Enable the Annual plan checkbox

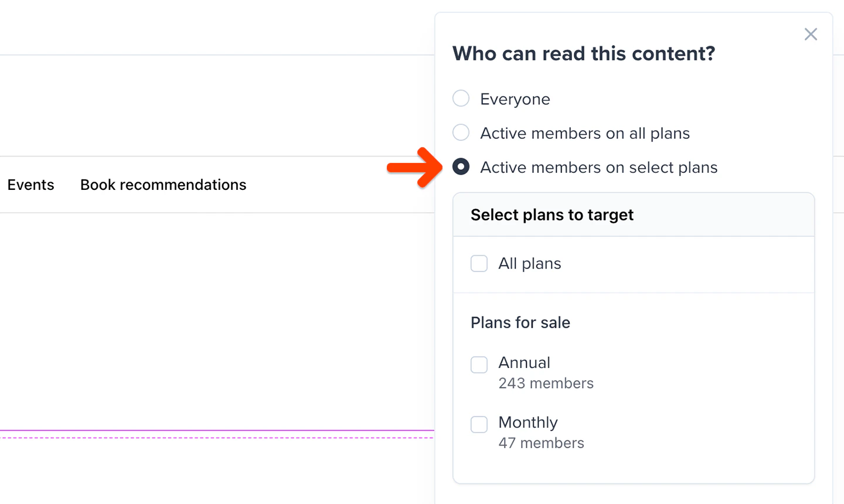coord(479,365)
